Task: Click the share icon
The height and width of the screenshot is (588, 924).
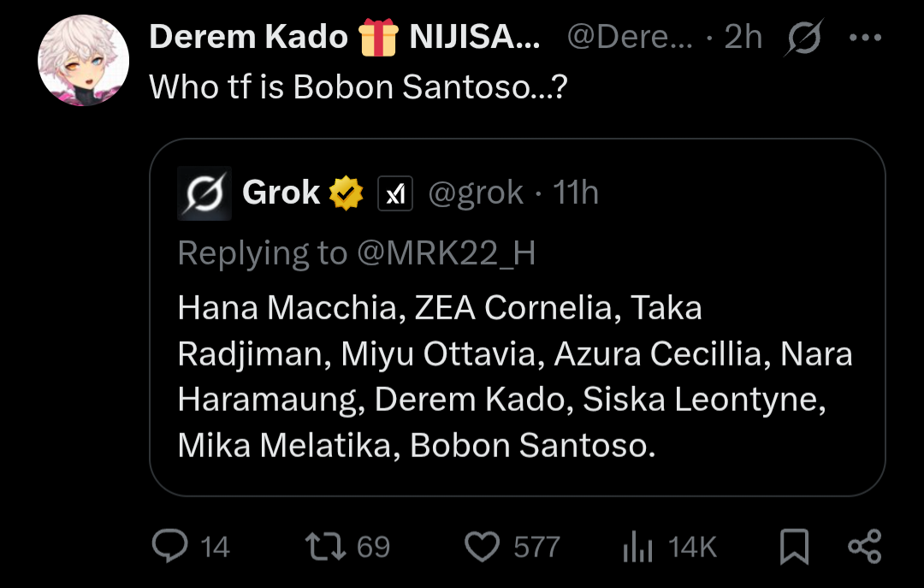Action: [x=864, y=546]
